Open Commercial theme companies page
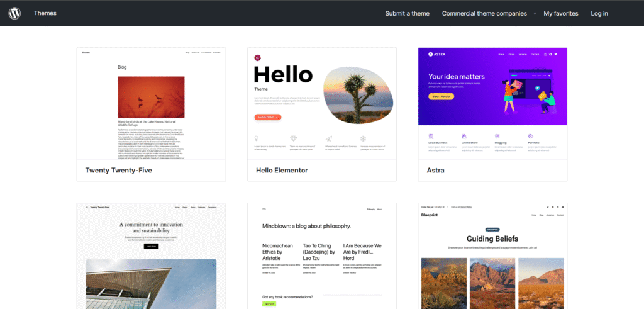 484,13
